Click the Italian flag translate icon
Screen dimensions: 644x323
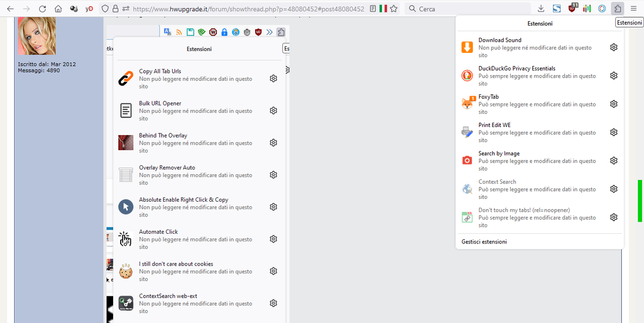(x=383, y=9)
